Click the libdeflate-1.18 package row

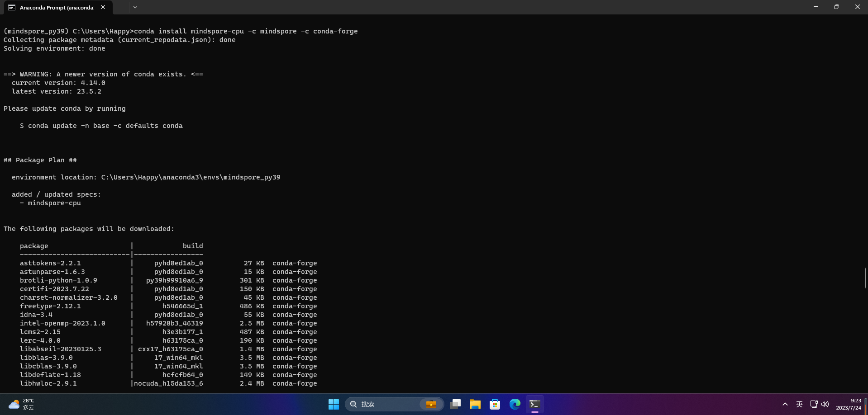168,375
